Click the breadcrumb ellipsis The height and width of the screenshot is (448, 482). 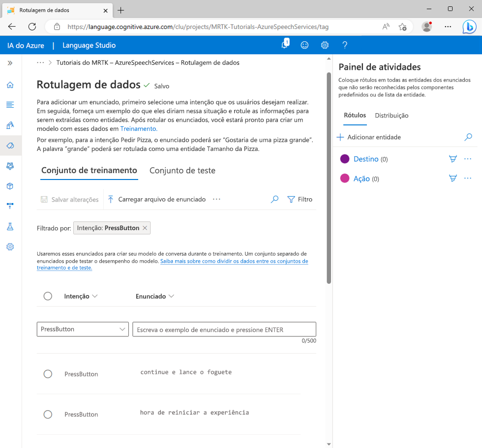40,62
